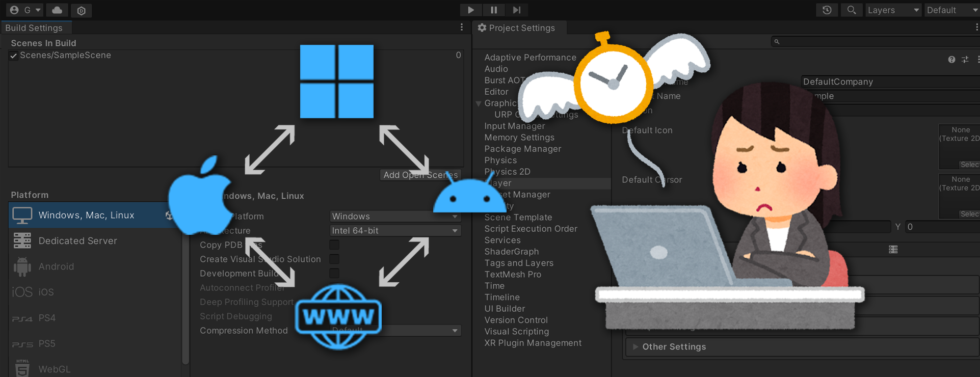Open Target Platform dropdown showing Windows
The image size is (980, 377).
coord(395,216)
